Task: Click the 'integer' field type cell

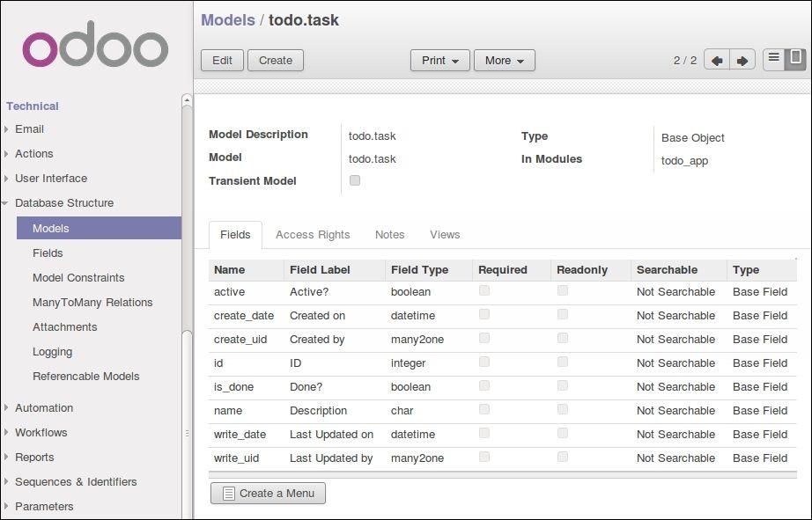Action: [x=408, y=363]
